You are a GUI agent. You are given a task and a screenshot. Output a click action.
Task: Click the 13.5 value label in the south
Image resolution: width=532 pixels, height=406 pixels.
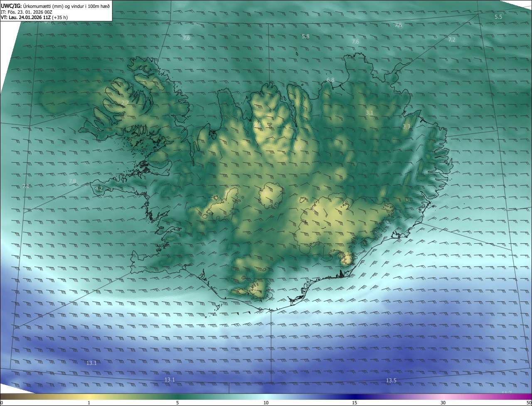click(391, 380)
